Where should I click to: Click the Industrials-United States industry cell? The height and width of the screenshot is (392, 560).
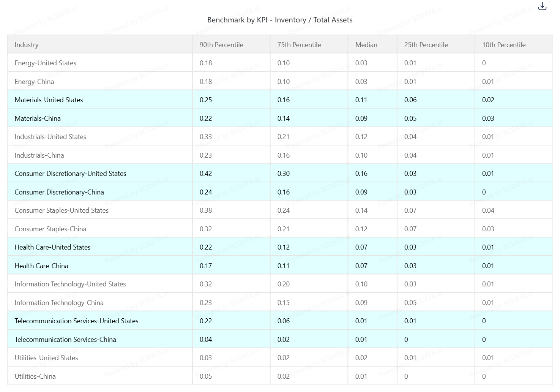coord(50,137)
